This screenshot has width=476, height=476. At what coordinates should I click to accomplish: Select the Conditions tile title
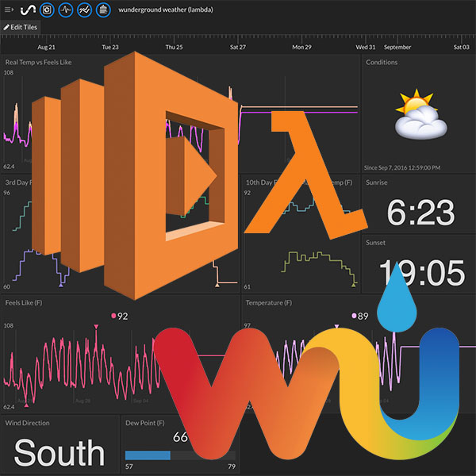tap(382, 62)
